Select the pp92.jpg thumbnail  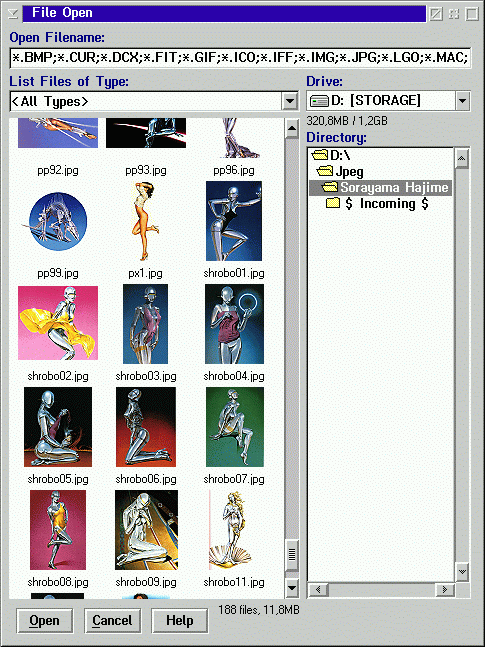click(58, 133)
